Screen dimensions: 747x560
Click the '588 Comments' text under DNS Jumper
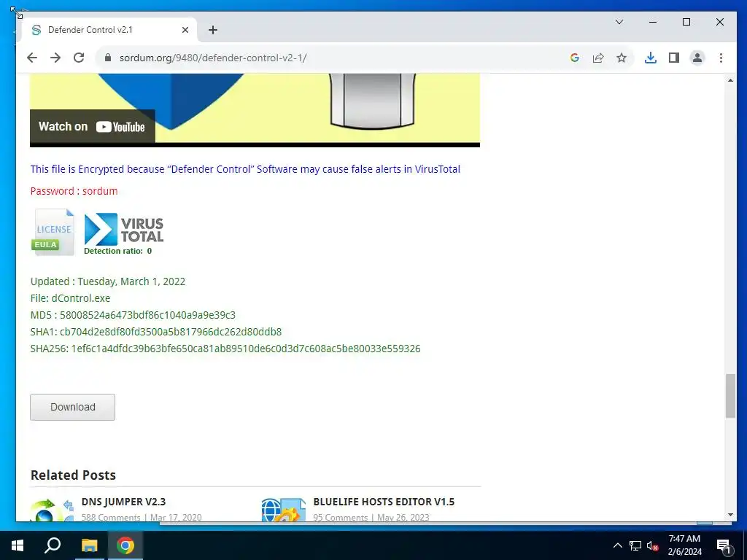point(111,517)
